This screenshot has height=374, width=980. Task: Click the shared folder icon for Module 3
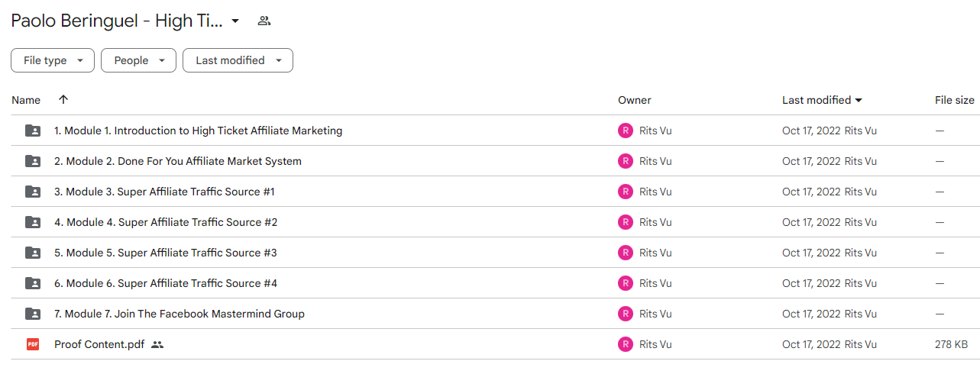pos(33,192)
